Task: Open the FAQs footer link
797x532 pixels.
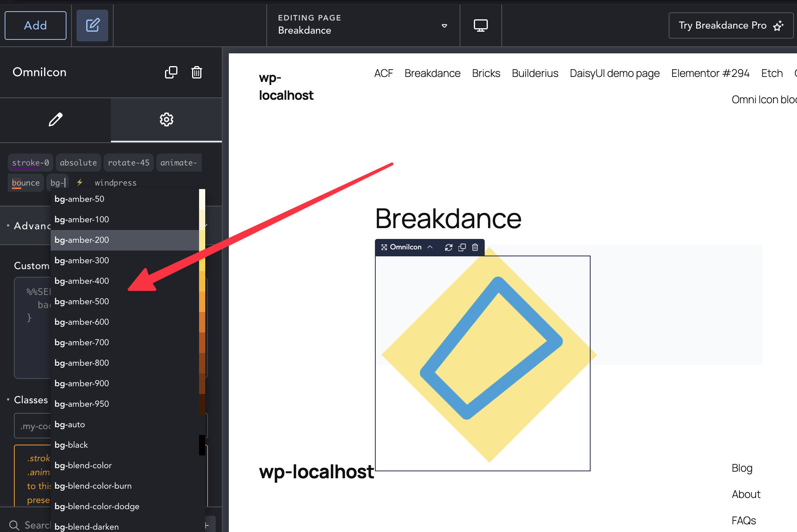Action: tap(744, 521)
